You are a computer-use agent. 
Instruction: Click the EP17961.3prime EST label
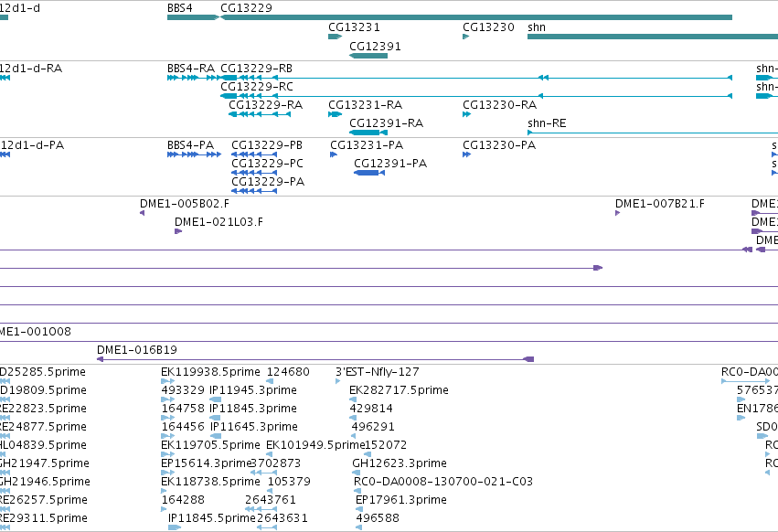tap(401, 500)
